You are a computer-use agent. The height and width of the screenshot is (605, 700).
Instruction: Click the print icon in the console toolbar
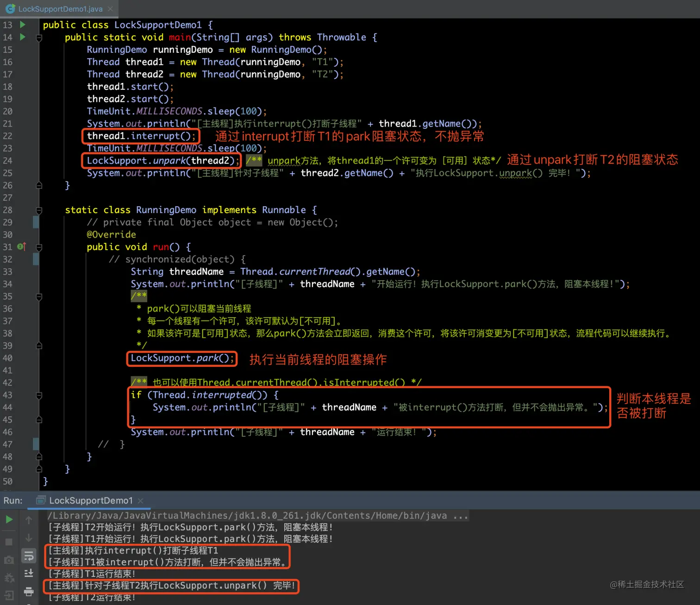(x=29, y=592)
